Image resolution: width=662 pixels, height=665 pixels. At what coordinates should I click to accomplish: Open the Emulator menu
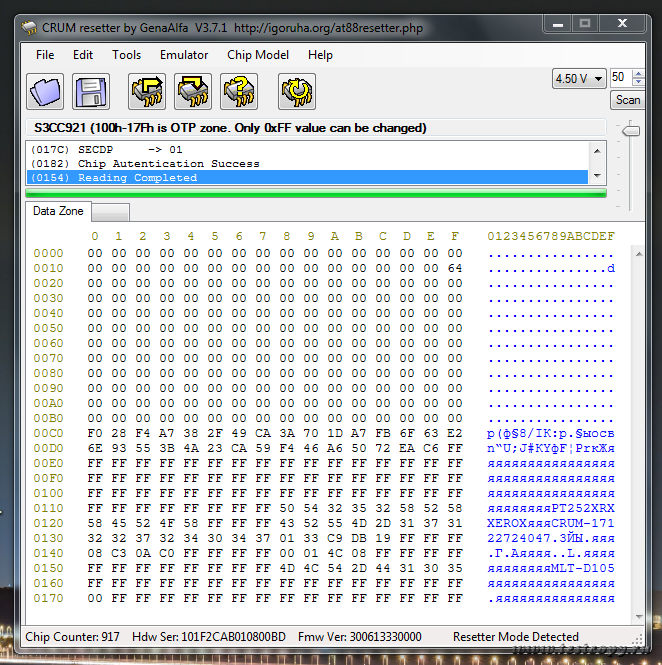point(184,55)
